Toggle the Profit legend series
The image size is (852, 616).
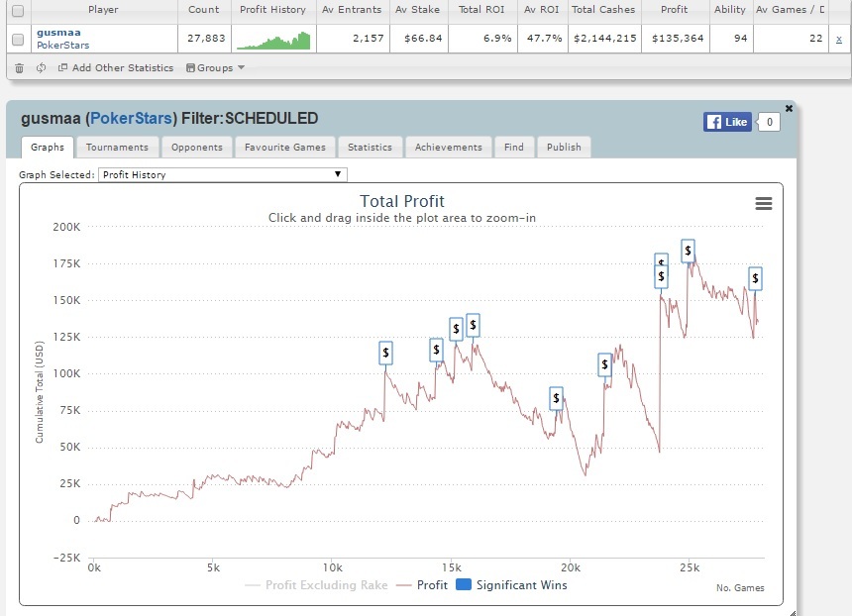(422, 585)
